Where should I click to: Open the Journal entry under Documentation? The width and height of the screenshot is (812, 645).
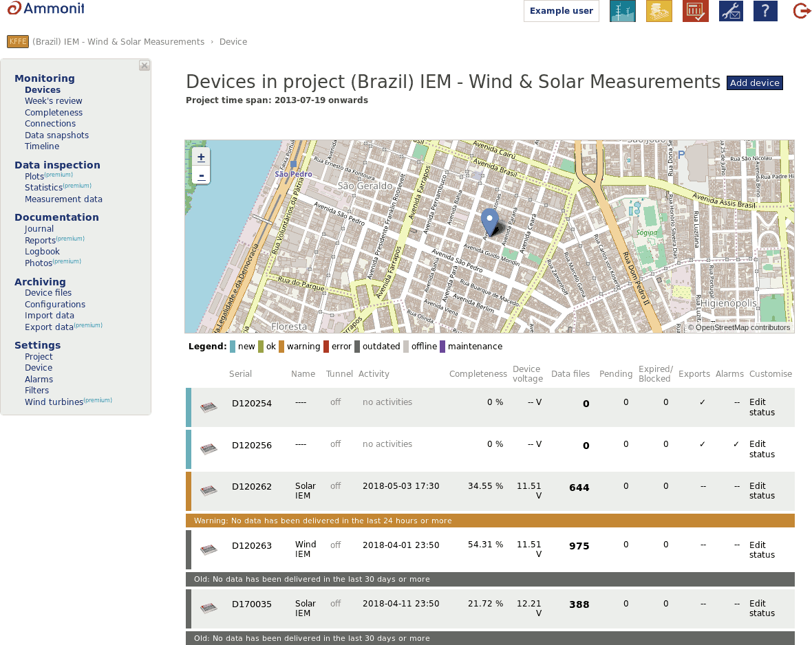tap(39, 228)
